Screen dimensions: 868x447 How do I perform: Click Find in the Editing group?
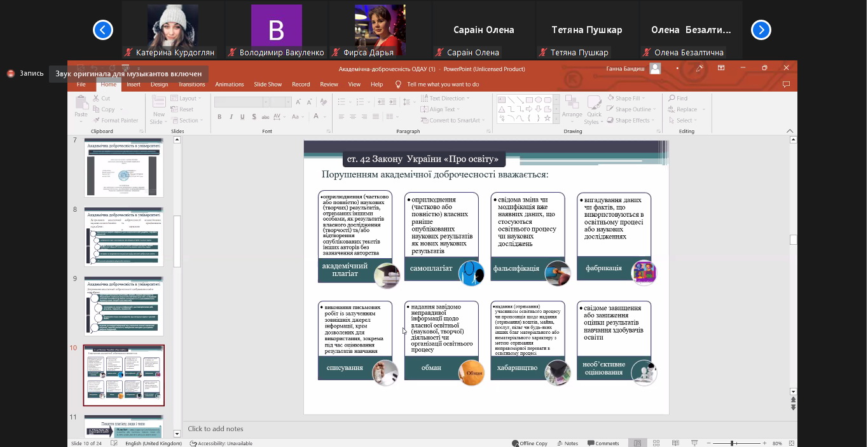coord(678,99)
